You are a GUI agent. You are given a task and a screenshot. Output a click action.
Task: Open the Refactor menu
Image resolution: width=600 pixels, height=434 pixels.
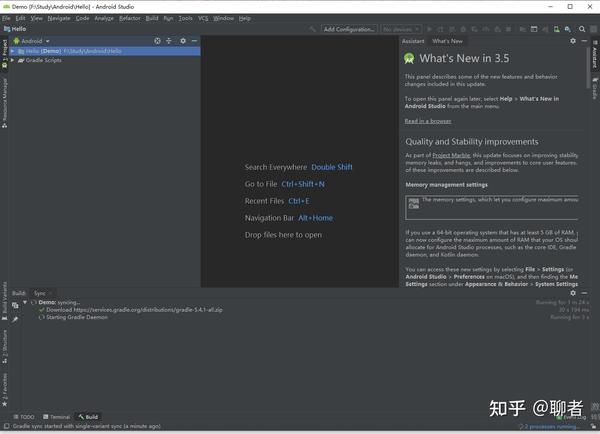click(x=130, y=18)
